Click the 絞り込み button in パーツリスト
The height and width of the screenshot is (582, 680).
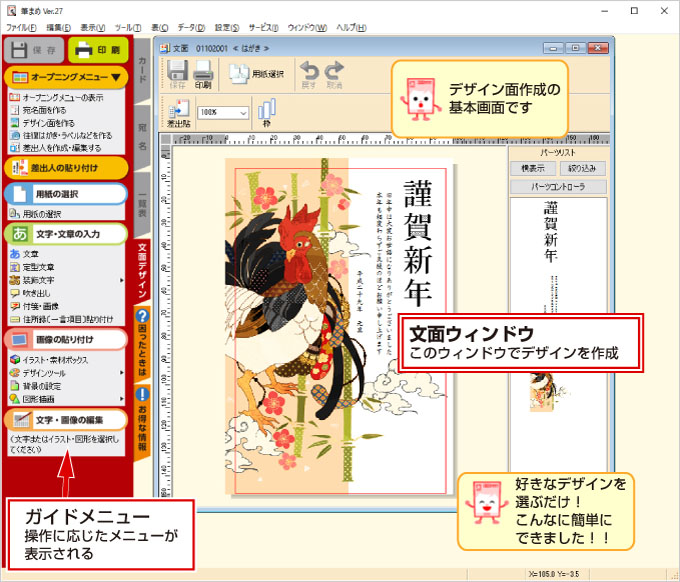[582, 168]
